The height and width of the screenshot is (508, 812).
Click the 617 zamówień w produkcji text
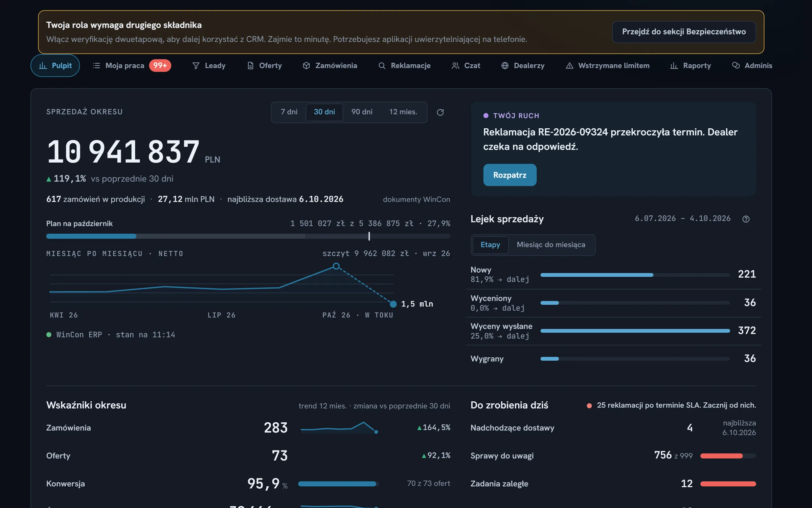pos(95,199)
